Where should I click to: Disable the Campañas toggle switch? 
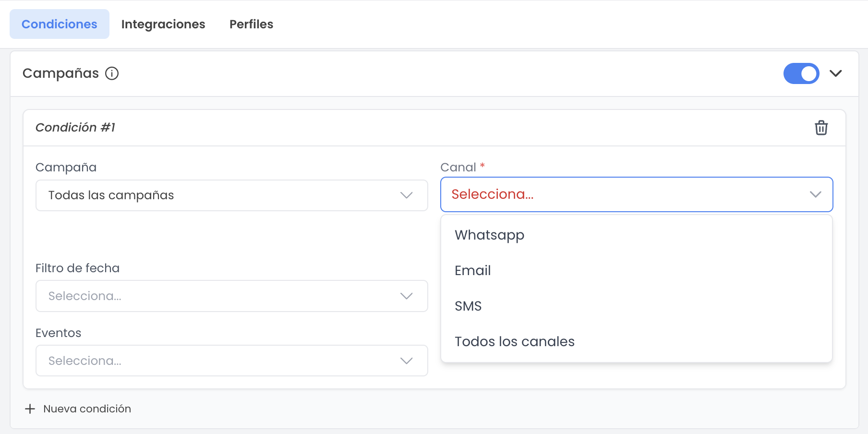coord(801,73)
